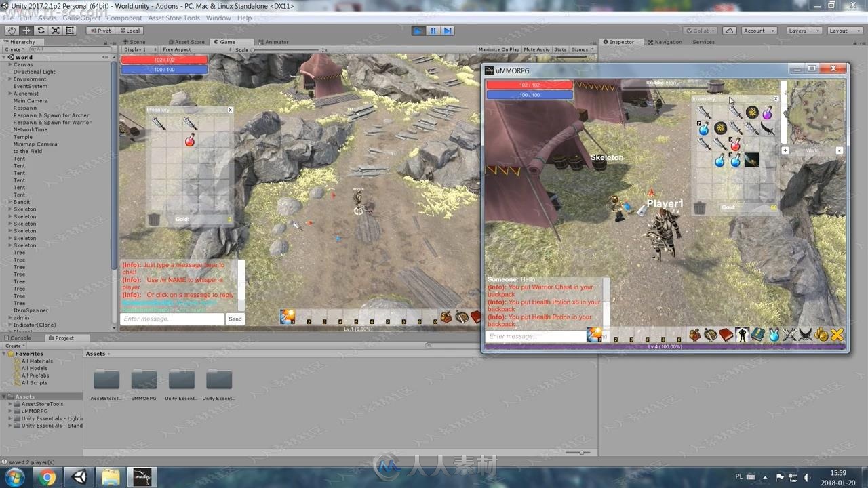Screen dimensions: 868x488
Task: Open the GameObject menu
Action: (81, 18)
